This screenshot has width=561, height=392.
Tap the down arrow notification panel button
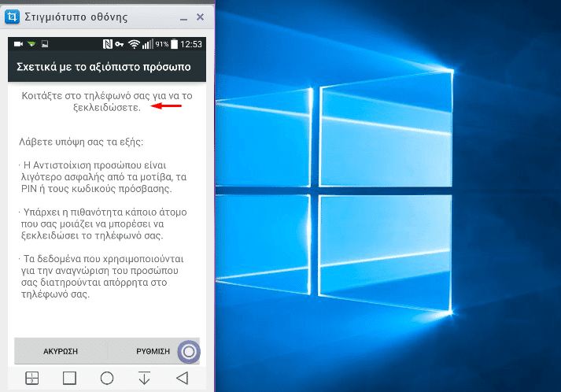pos(145,378)
